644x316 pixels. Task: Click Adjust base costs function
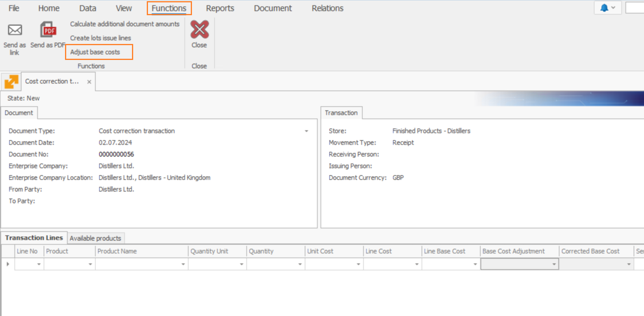[95, 52]
